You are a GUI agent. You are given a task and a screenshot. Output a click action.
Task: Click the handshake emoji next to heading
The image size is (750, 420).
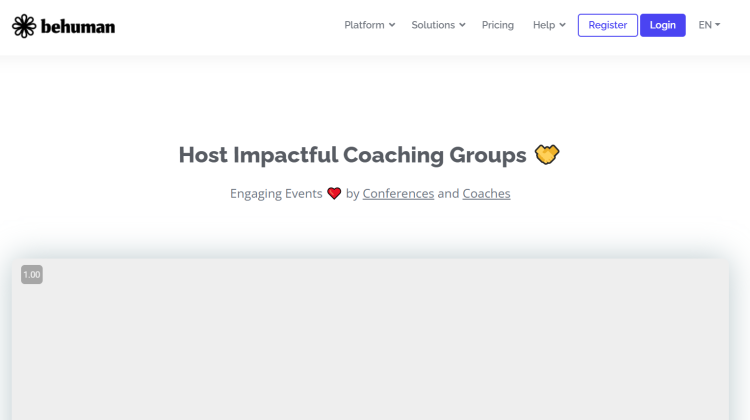click(547, 155)
